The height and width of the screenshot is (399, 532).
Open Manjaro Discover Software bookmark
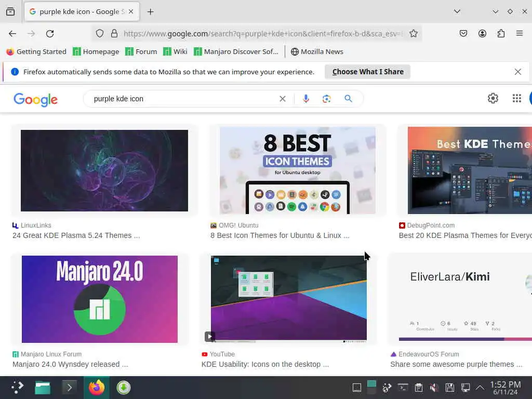click(x=236, y=51)
